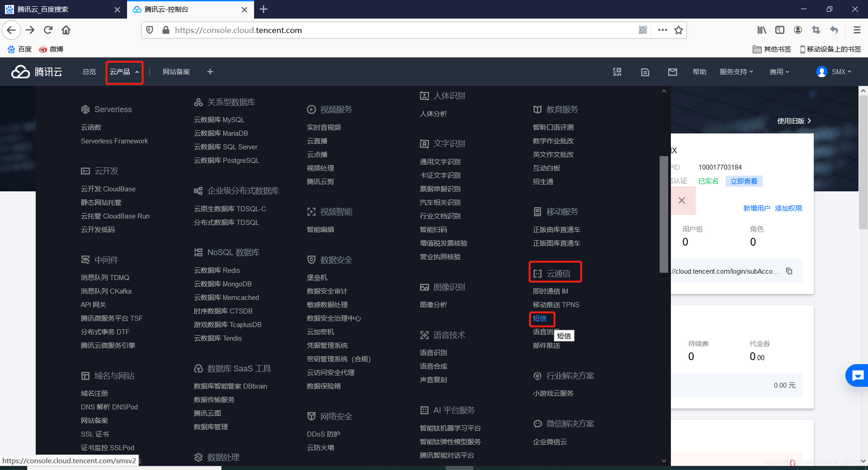Open 云直播 under 视频服务
This screenshot has height=470, width=868.
pos(317,141)
